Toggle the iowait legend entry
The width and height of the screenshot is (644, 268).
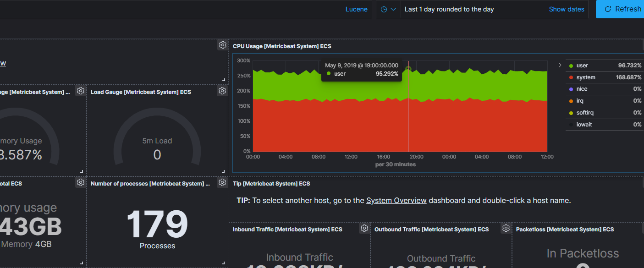[x=584, y=125]
